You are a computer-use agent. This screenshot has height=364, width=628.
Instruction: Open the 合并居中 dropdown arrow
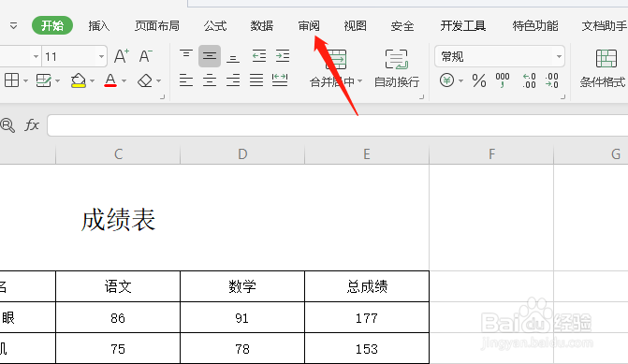click(360, 81)
